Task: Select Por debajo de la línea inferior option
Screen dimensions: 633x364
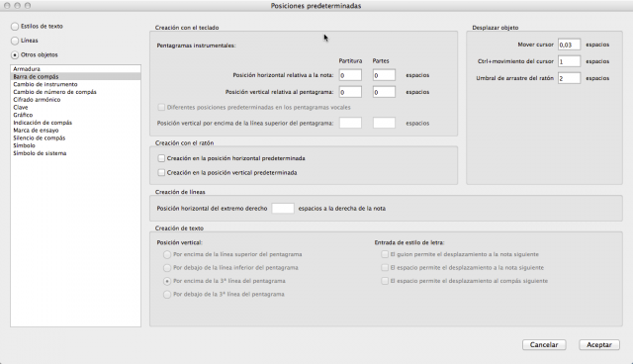Action: (x=167, y=268)
